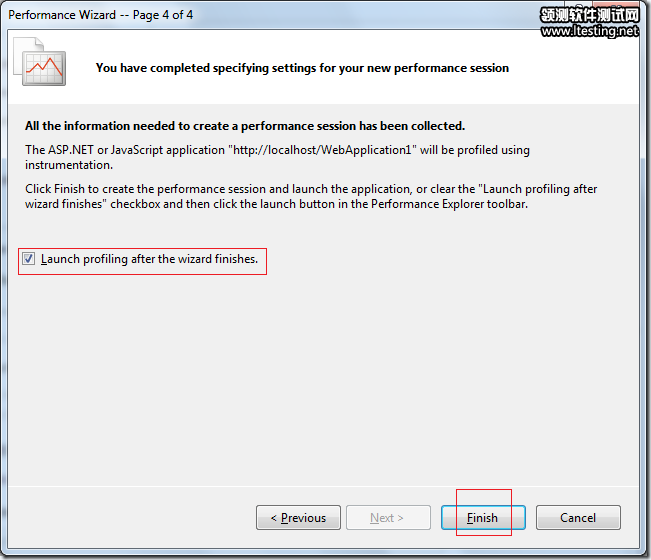Click the bold 'All the information needed' line
Viewport: 651px width, 560px height.
pyautogui.click(x=245, y=126)
